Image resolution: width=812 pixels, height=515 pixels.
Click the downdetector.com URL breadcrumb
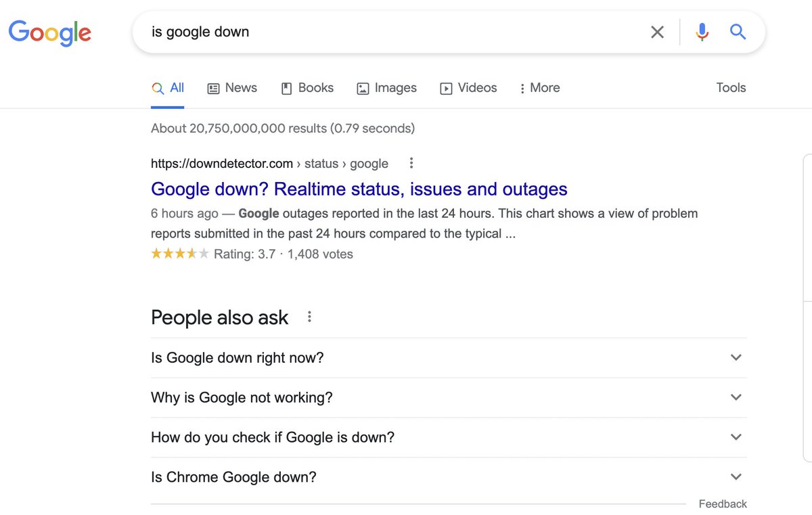(269, 163)
